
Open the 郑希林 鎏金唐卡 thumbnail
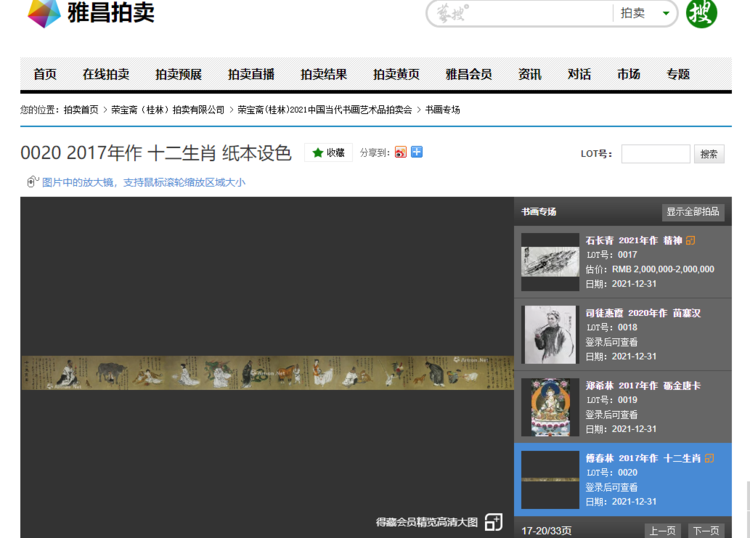[550, 407]
